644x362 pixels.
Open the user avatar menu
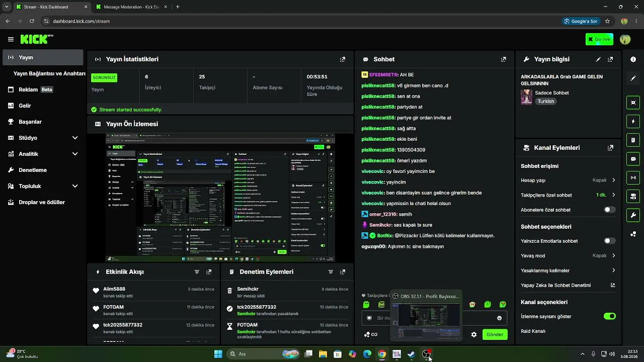625,39
